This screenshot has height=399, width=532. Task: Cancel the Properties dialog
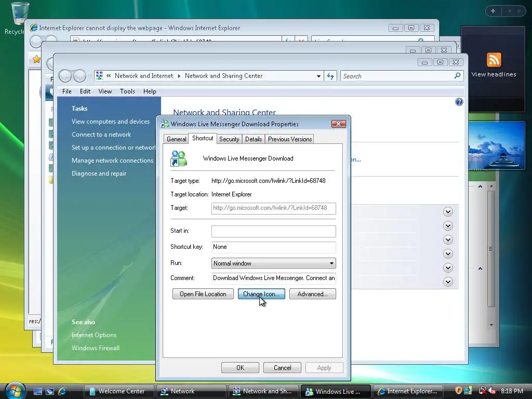click(x=282, y=368)
